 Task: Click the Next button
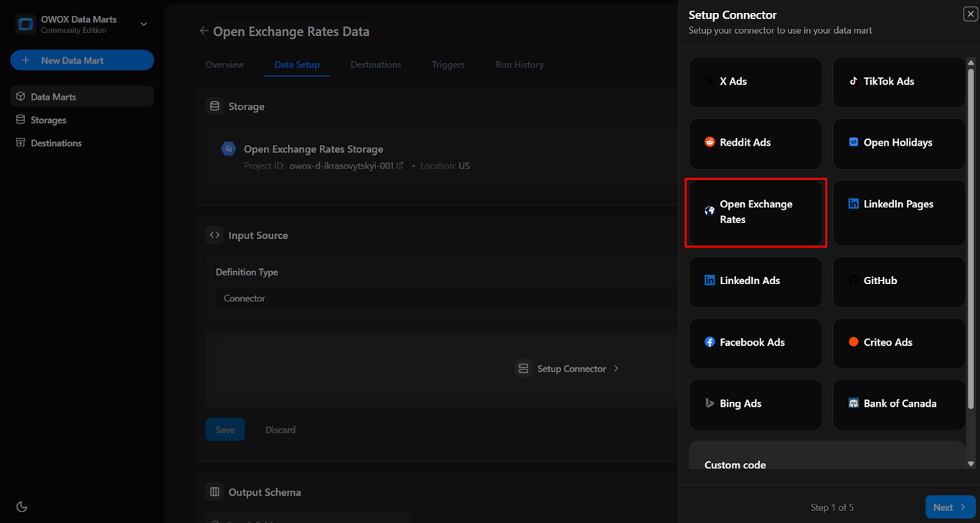click(950, 507)
